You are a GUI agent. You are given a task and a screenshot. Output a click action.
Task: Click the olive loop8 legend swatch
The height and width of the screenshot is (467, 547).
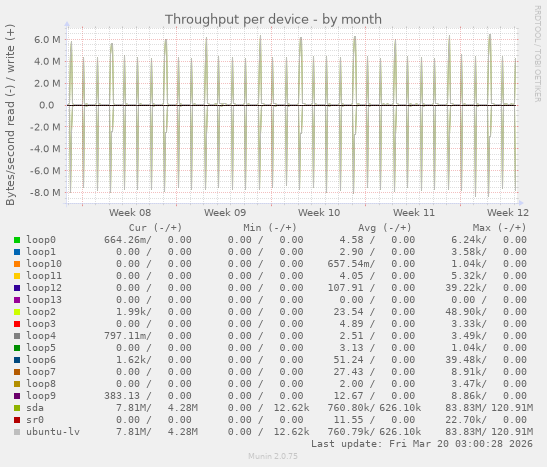(x=17, y=384)
